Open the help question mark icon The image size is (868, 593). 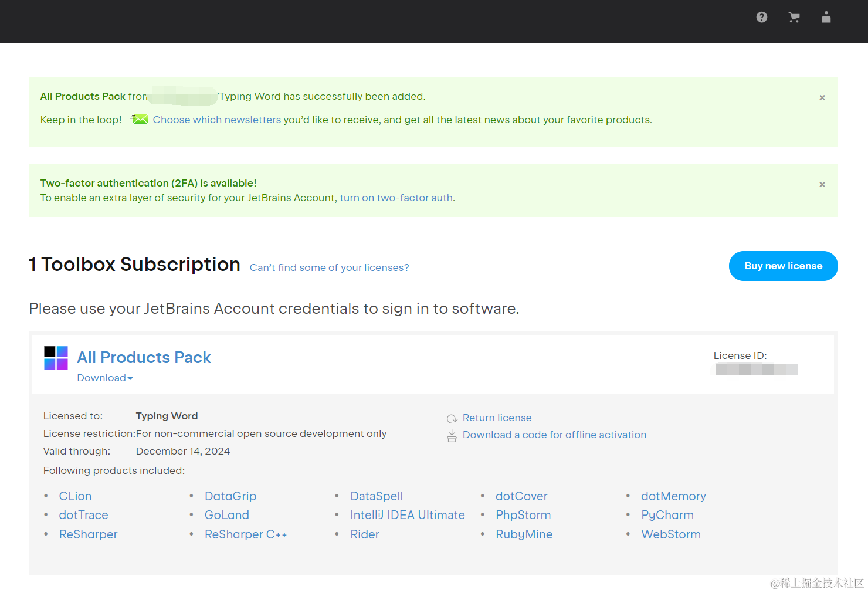click(x=762, y=18)
